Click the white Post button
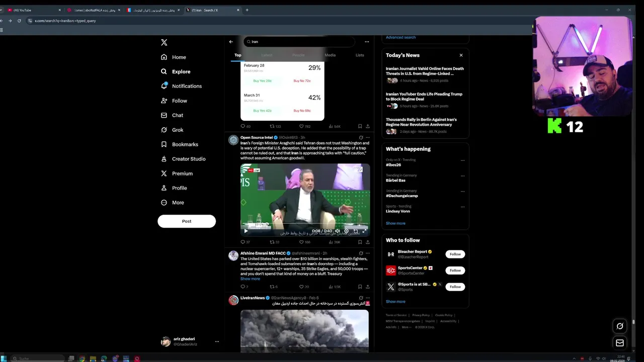Viewport: 644px width, 362px height. pyautogui.click(x=187, y=221)
